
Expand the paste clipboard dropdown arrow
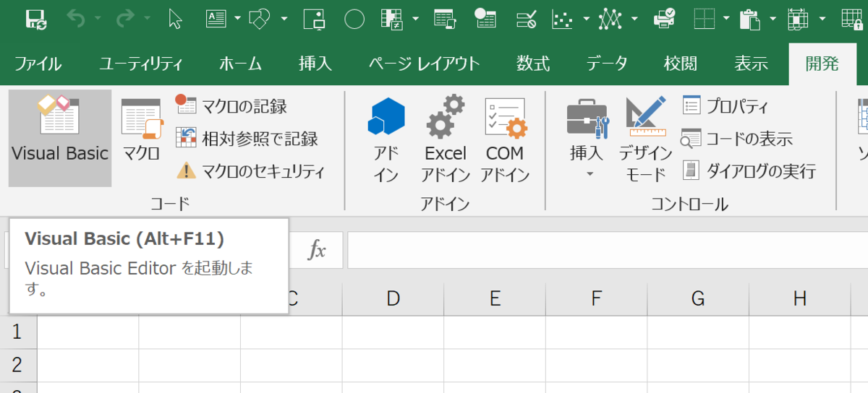tap(773, 19)
